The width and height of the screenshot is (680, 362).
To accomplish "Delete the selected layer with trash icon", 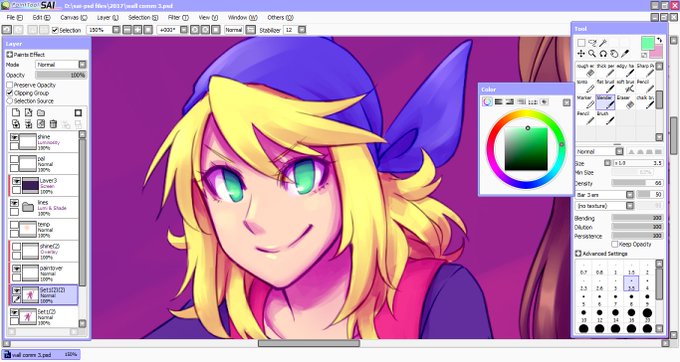I will (x=53, y=124).
